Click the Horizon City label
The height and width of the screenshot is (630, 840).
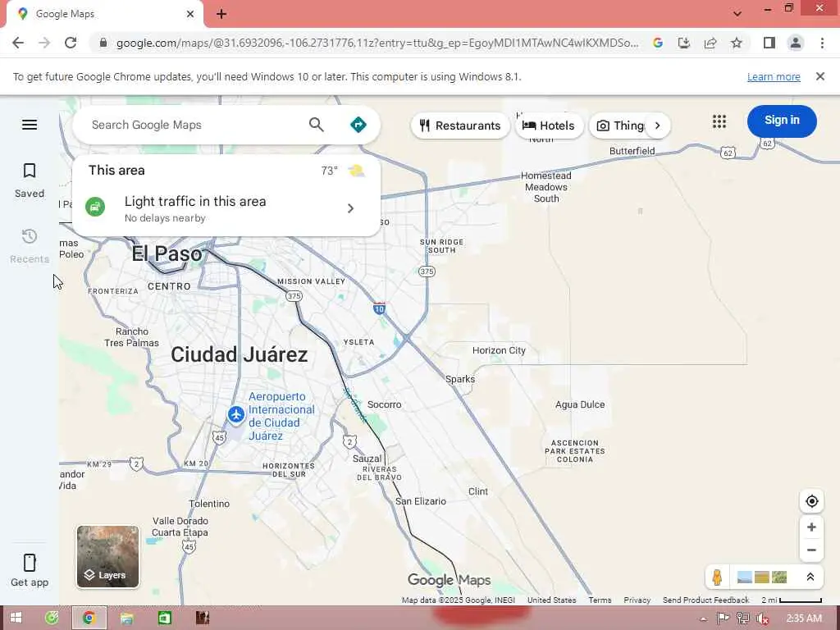point(499,350)
